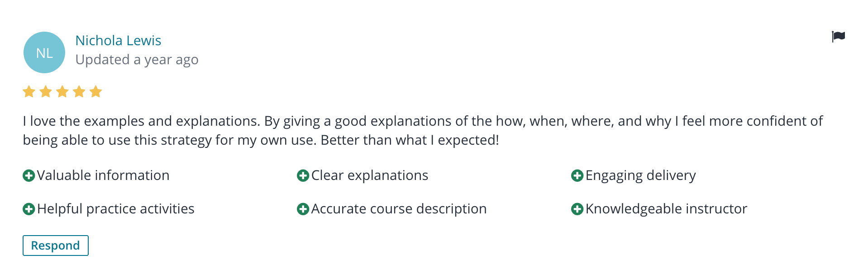Click the first rating star
Screen dimensions: 868x274
coord(29,92)
